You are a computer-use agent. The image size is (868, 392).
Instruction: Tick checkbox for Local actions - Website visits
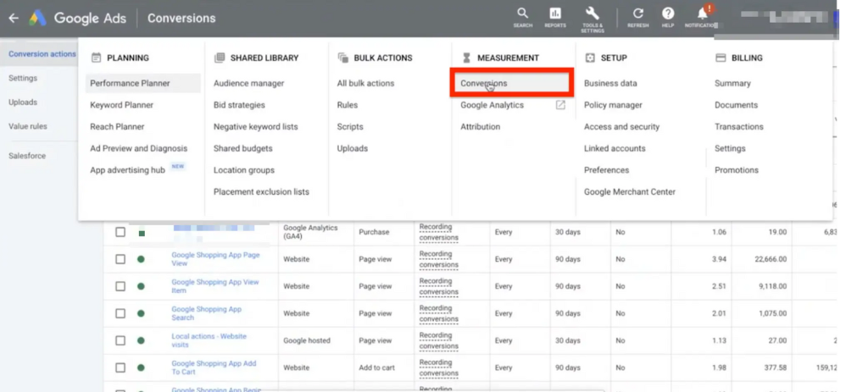tap(120, 340)
